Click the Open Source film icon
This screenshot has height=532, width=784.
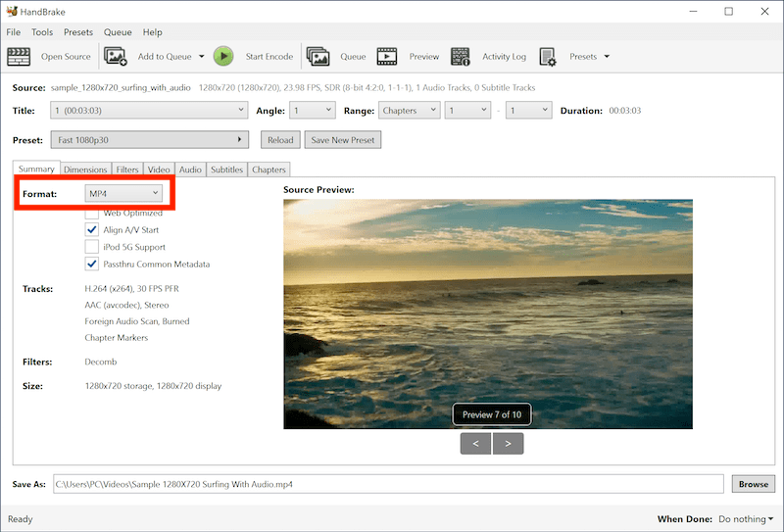(20, 57)
